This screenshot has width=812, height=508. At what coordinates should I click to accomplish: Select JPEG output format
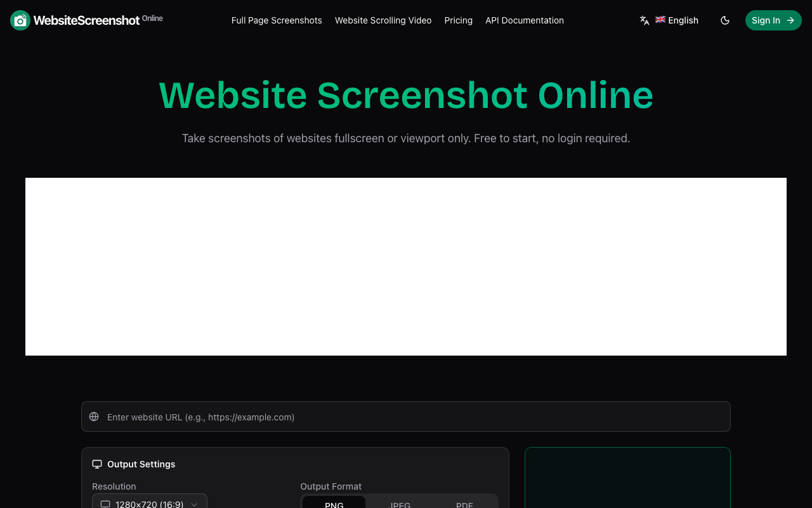pos(400,502)
